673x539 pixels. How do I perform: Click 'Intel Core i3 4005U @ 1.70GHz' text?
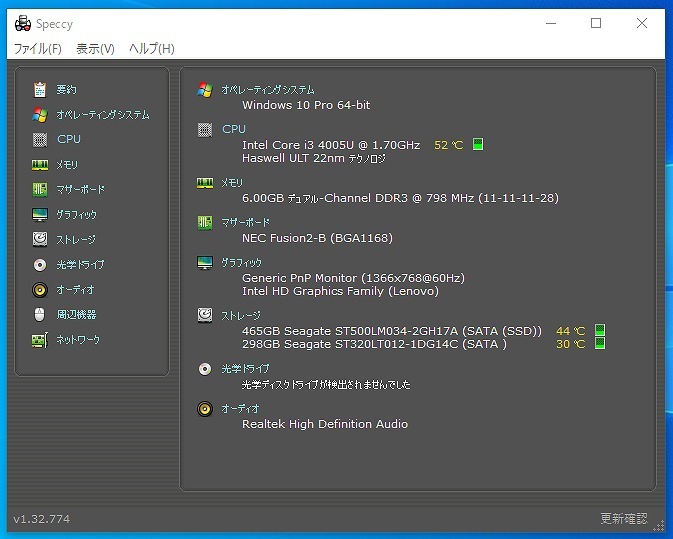(x=331, y=145)
